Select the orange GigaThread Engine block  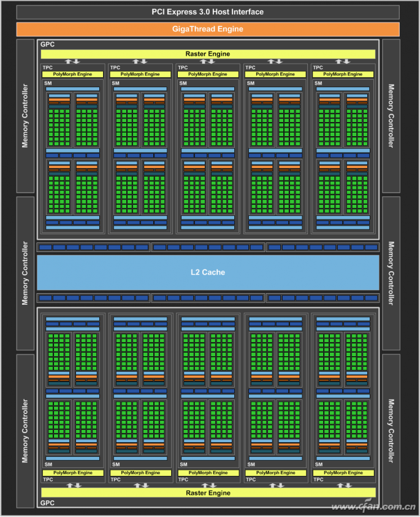click(208, 29)
